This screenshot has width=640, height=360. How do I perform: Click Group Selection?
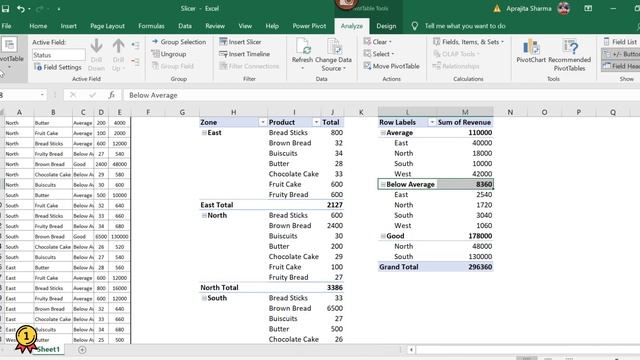click(179, 42)
